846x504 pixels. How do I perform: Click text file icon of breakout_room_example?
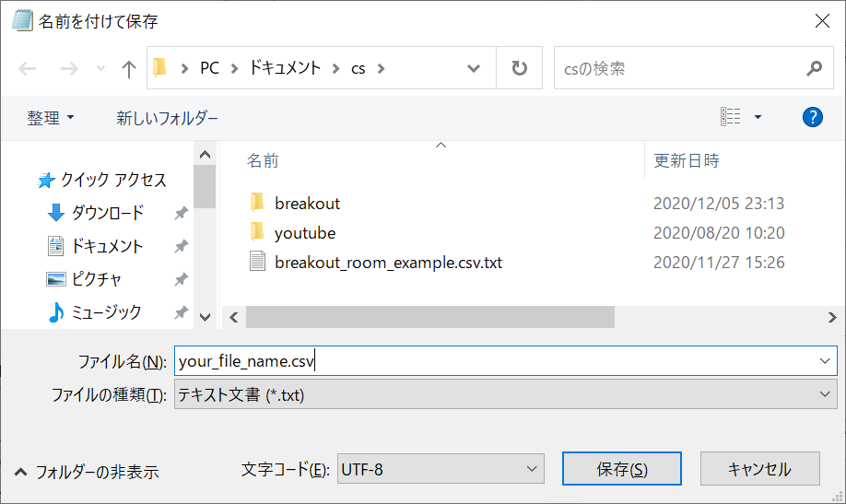tap(257, 261)
